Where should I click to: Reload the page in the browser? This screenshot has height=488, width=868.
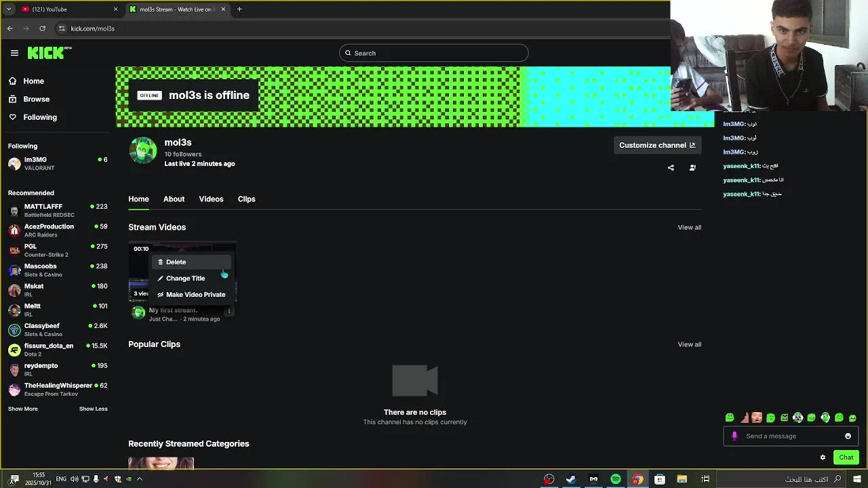point(42,28)
